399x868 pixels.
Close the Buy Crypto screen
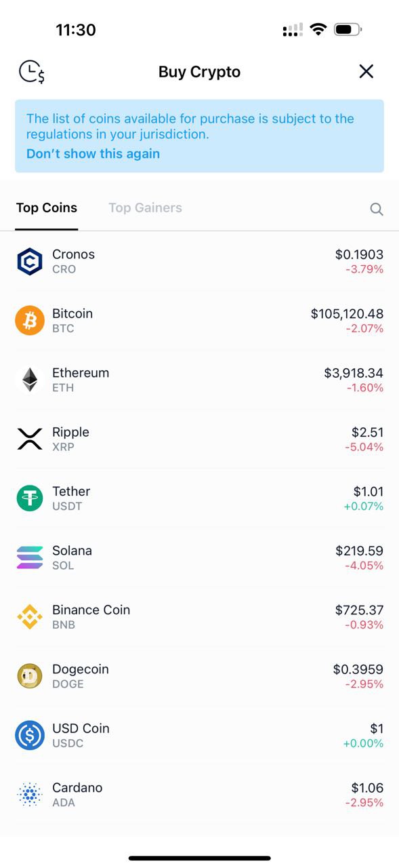tap(366, 71)
